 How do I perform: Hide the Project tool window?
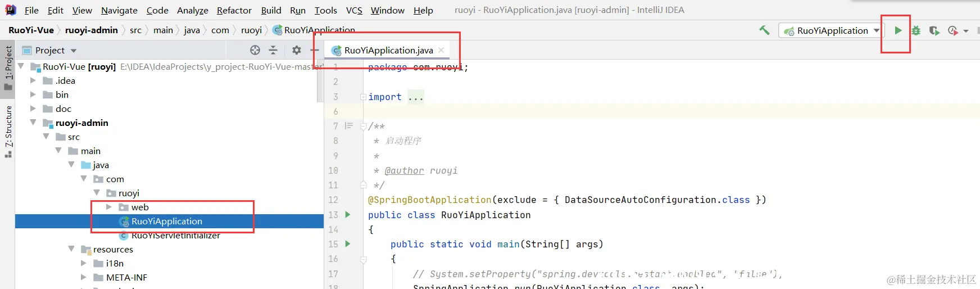point(315,50)
